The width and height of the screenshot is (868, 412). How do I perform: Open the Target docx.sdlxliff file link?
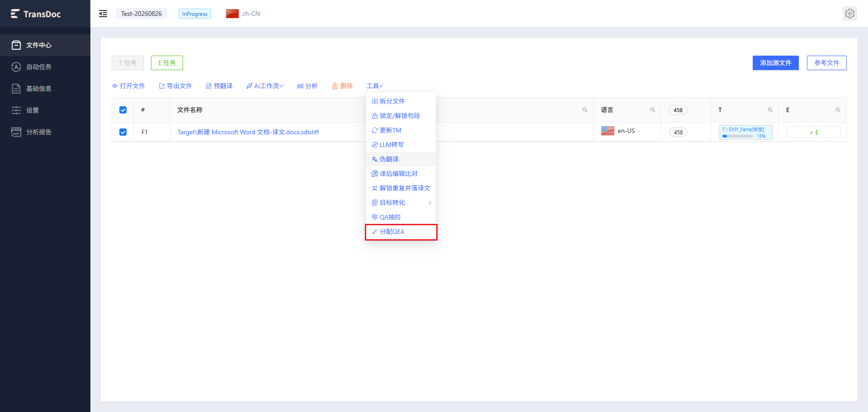(248, 132)
